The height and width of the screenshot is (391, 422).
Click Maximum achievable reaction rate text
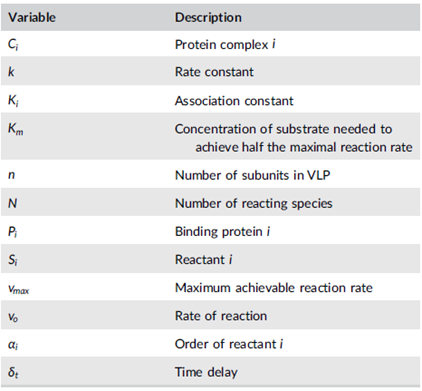pos(274,288)
